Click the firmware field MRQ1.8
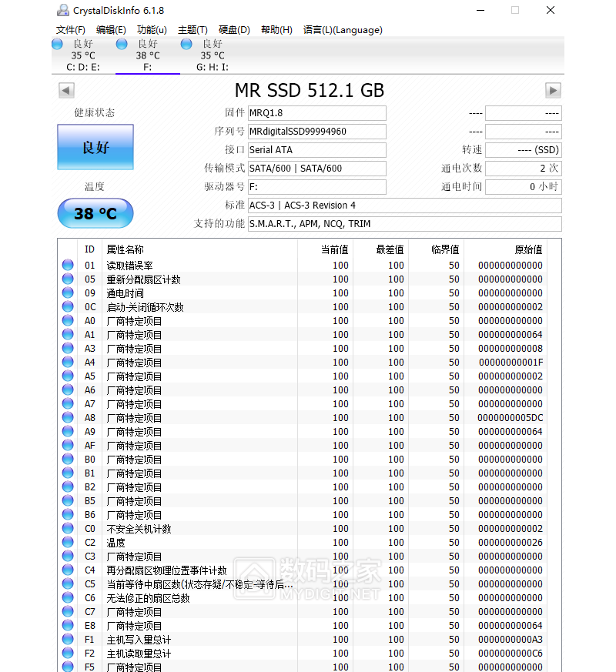This screenshot has width=616, height=672. click(x=317, y=113)
